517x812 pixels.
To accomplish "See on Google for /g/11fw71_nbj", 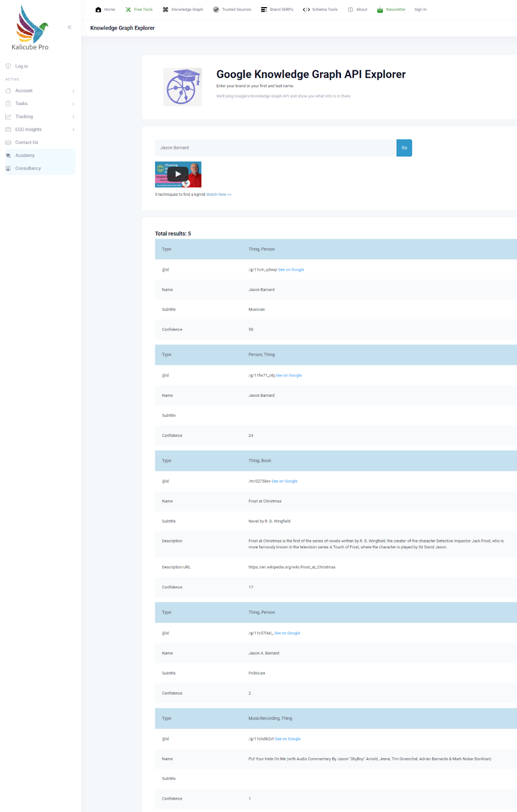I will point(289,376).
